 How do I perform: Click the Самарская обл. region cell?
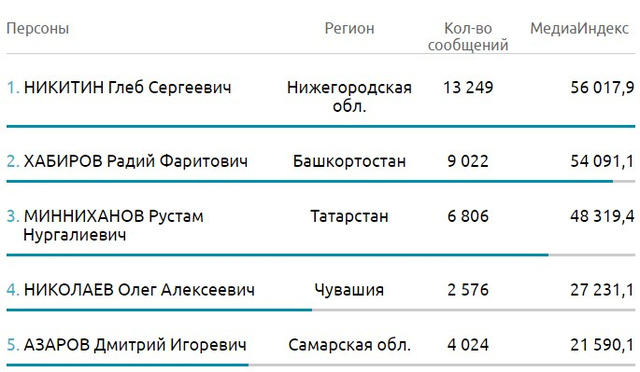coord(349,345)
